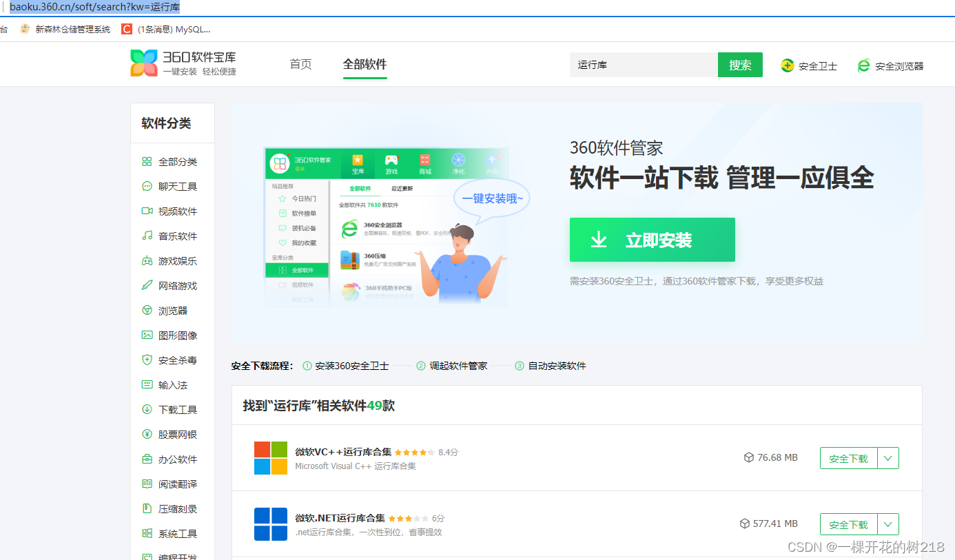The image size is (955, 560).
Task: Click the browser address bar URL
Action: (94, 7)
